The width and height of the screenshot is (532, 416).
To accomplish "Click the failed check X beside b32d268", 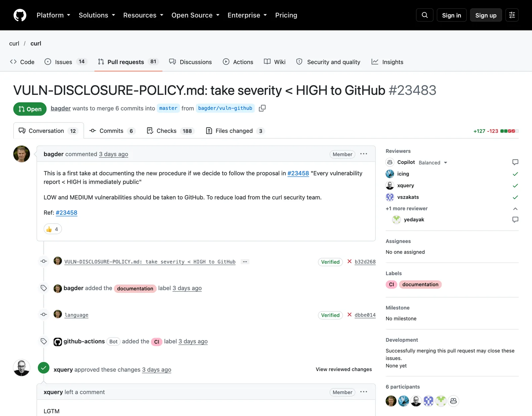I will (349, 262).
